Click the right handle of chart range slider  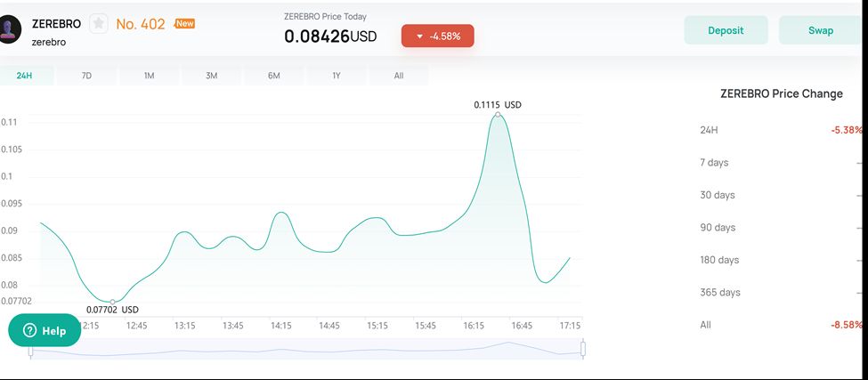[583, 349]
